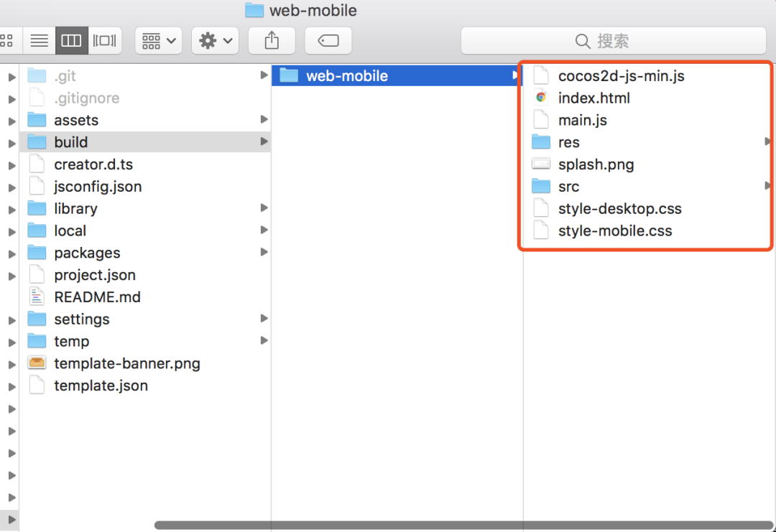Select the splash.png image file
The width and height of the screenshot is (776, 532).
coord(596,164)
